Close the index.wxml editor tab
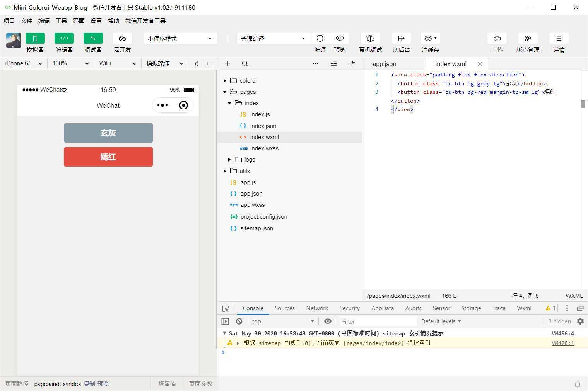 tap(480, 64)
